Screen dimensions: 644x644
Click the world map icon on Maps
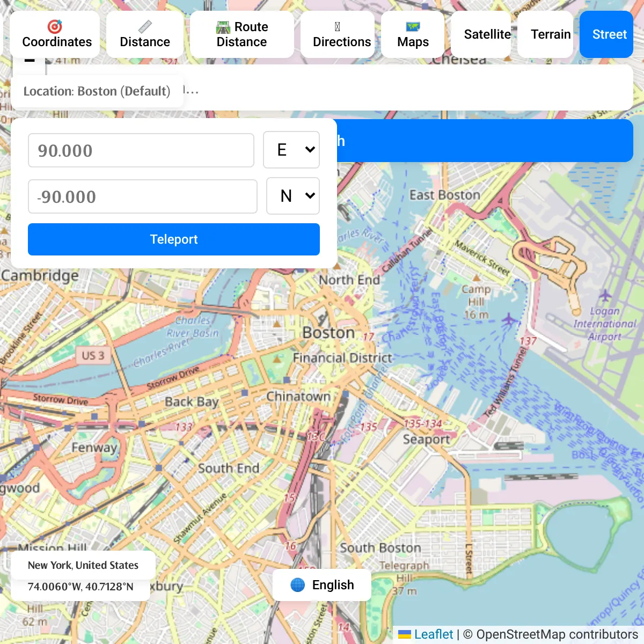tap(413, 26)
